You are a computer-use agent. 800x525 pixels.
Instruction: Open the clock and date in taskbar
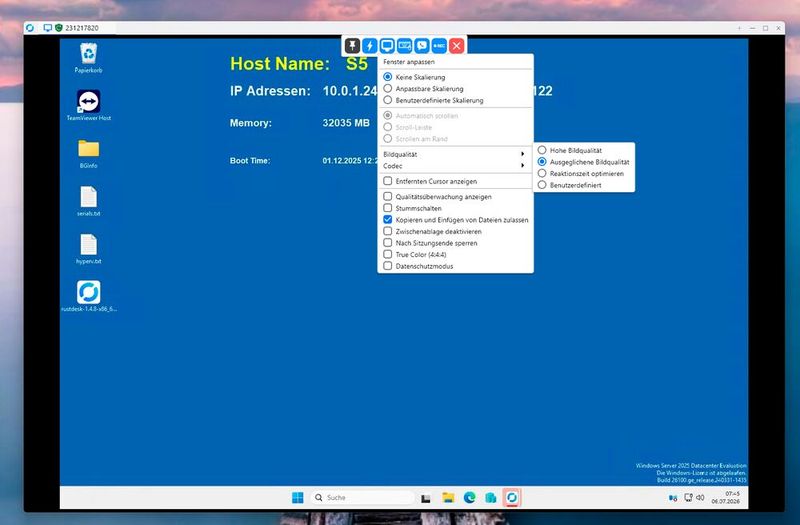[x=726, y=497]
